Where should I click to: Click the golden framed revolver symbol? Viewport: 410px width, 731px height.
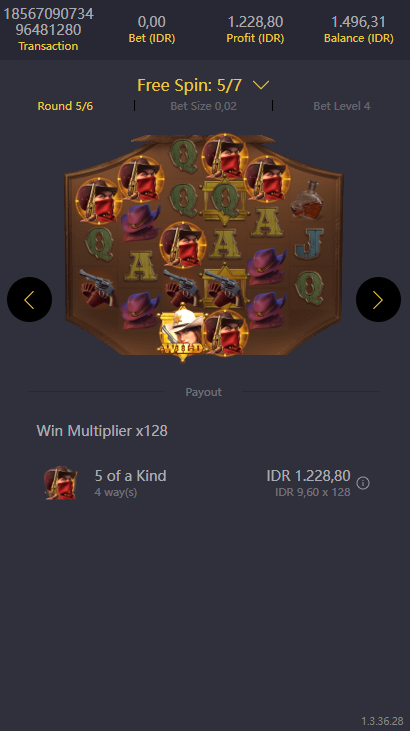click(225, 286)
